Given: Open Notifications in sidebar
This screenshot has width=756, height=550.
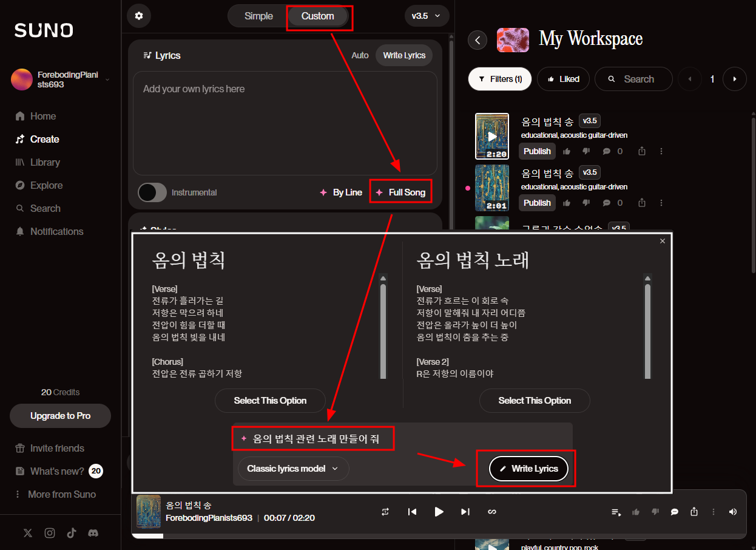Looking at the screenshot, I should [49, 231].
